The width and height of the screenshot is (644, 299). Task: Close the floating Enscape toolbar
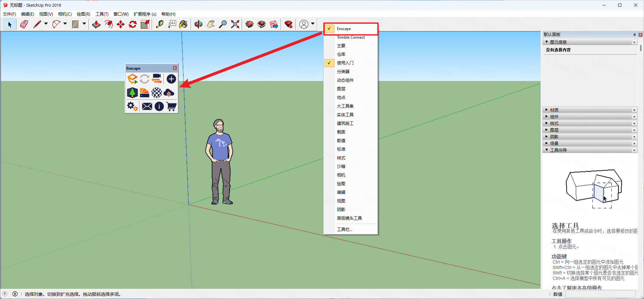[x=175, y=68]
